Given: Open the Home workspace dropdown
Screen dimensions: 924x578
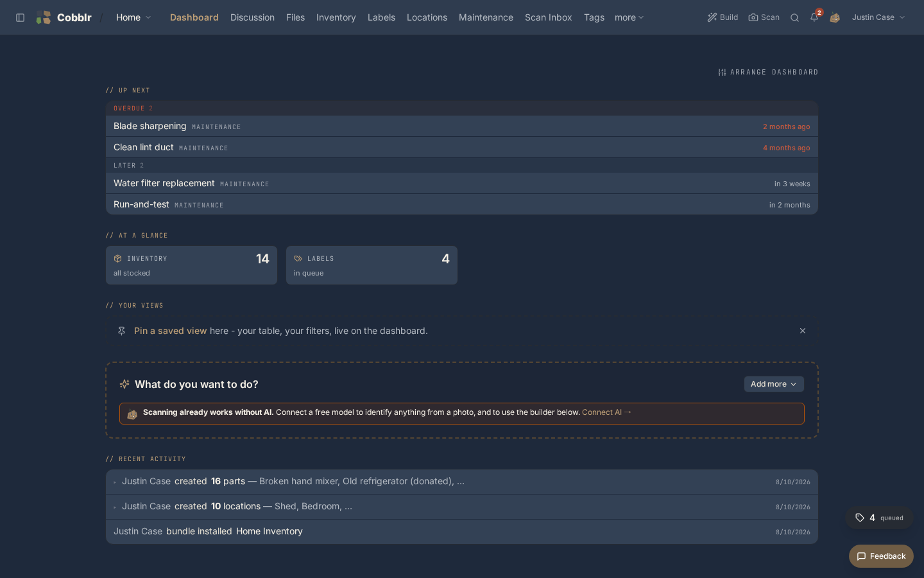Looking at the screenshot, I should point(133,17).
